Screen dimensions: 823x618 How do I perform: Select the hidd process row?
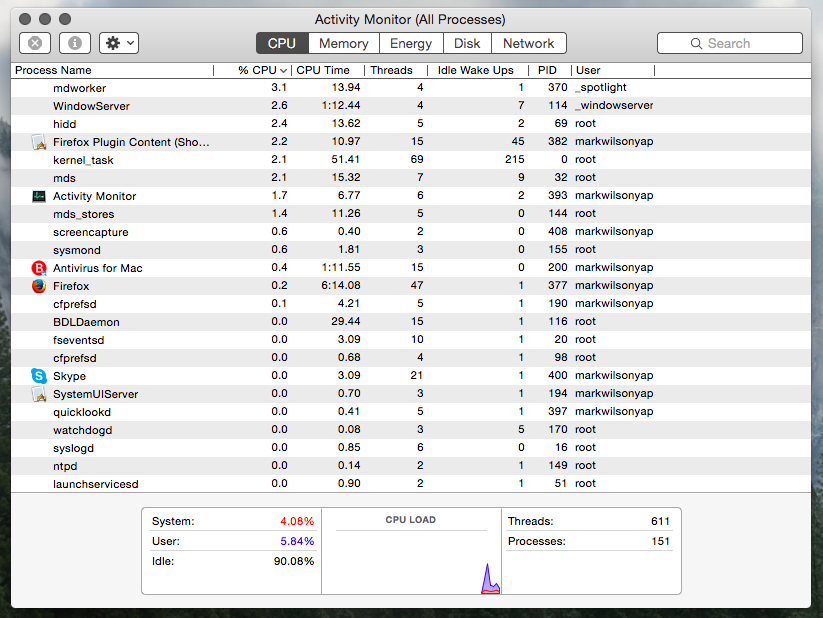pyautogui.click(x=411, y=123)
